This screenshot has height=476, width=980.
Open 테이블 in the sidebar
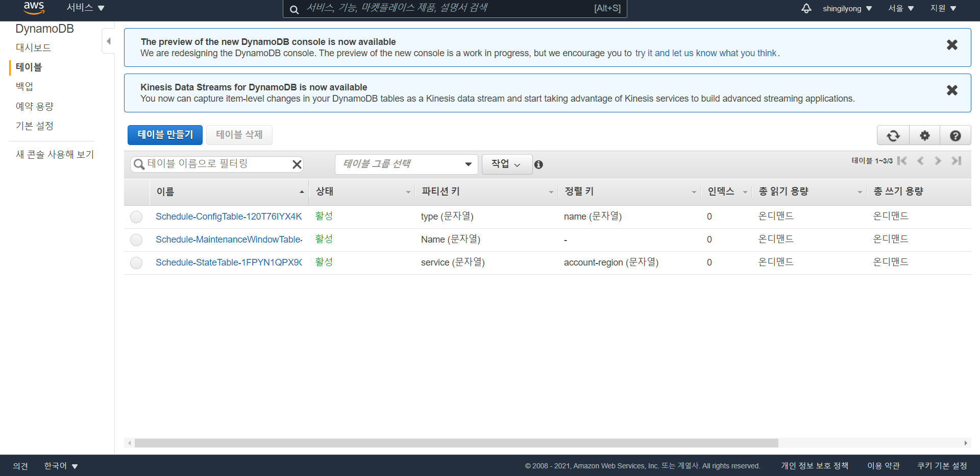tap(29, 67)
